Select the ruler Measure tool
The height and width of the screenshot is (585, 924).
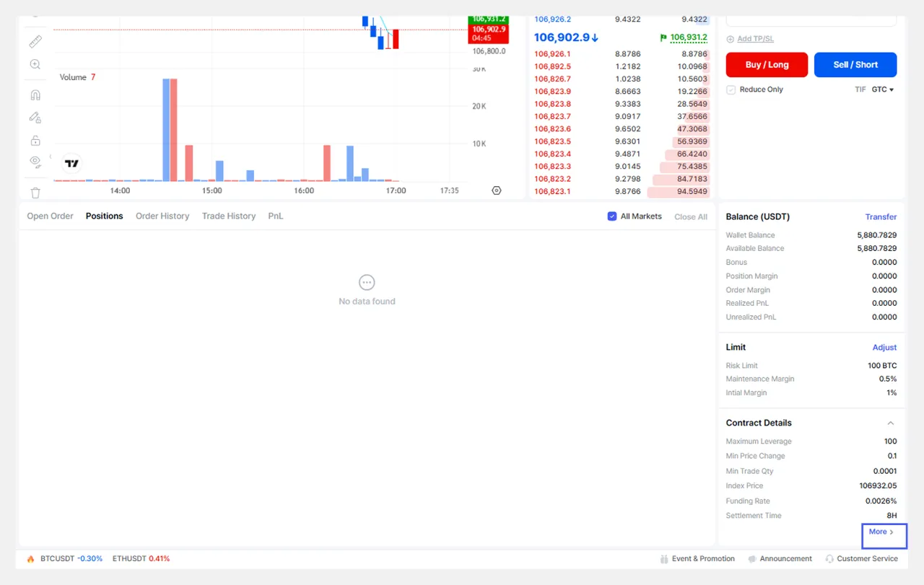[x=35, y=41]
